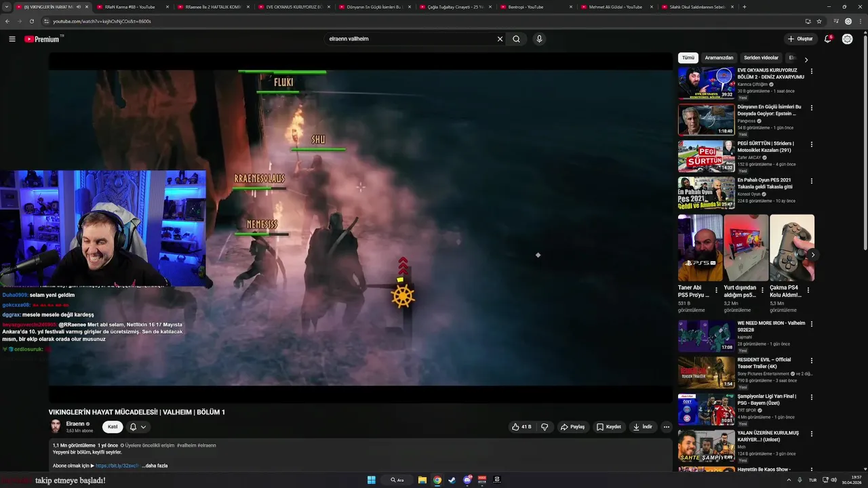
Task: Open Steam from taskbar
Action: (452, 480)
